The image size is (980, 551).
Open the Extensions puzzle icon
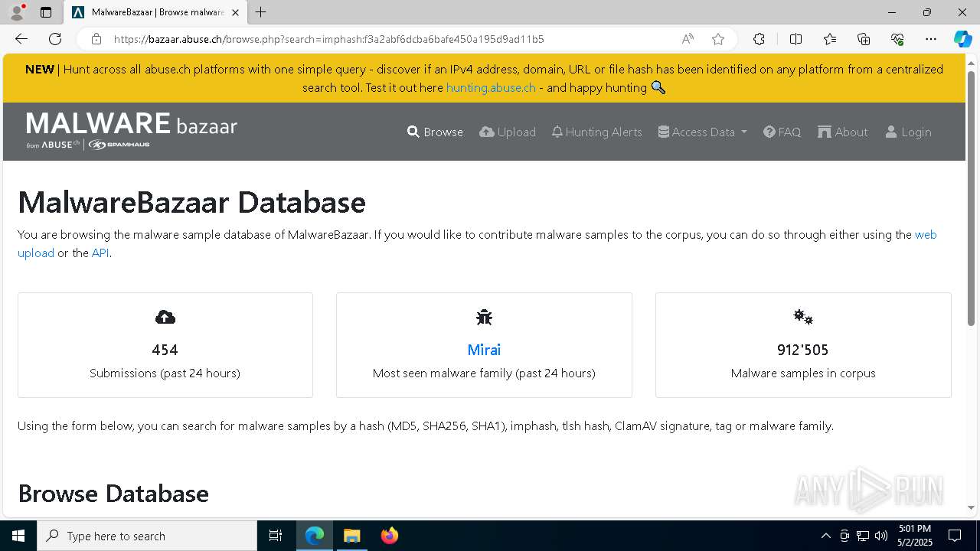(x=759, y=39)
